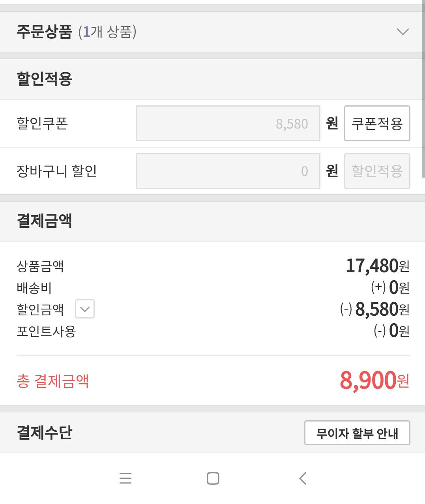
Task: Select the 포인트사용 row label
Action: (46, 331)
